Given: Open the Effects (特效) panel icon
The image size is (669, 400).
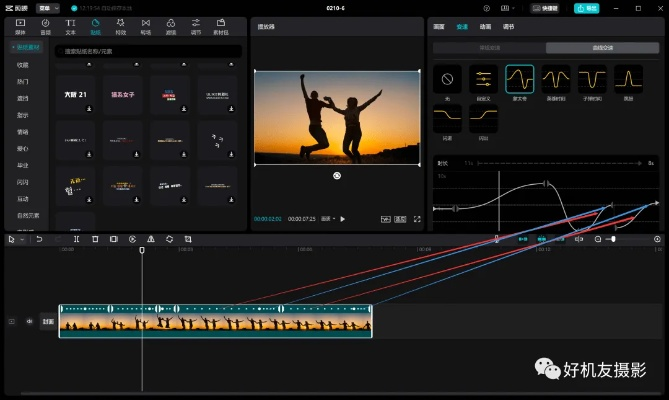Looking at the screenshot, I should (120, 24).
